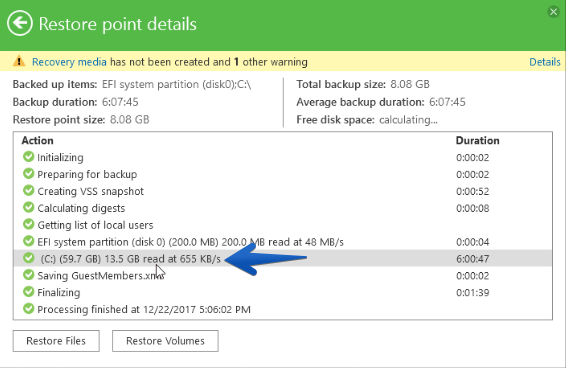Click check icon beside Calculating digests
This screenshot has height=368, width=566.
click(29, 207)
